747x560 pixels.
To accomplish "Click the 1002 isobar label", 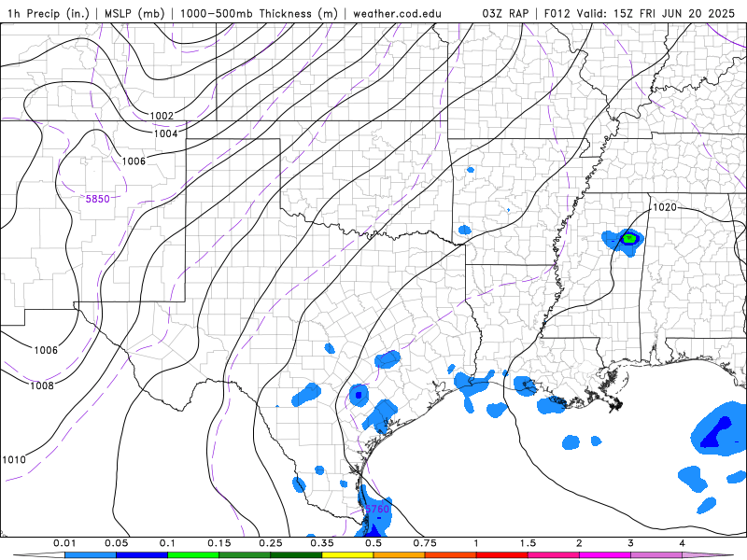I will click(x=162, y=116).
